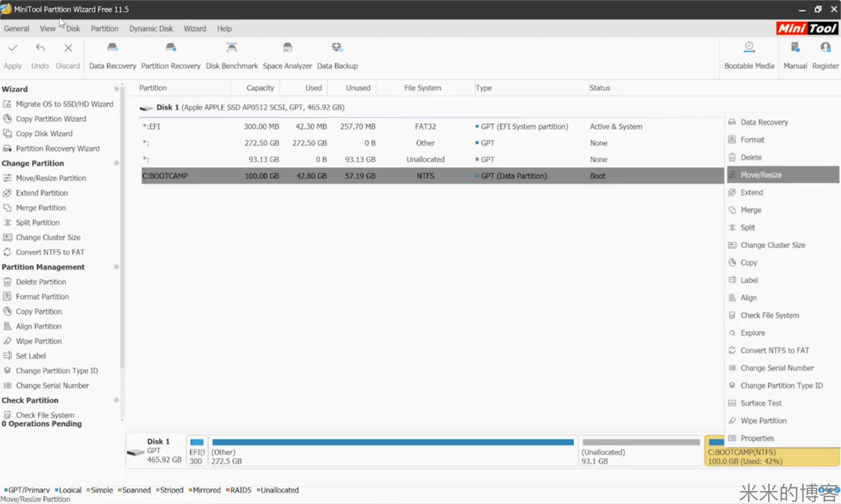Open the Dynamic Disk menu
The height and width of the screenshot is (504, 841).
pyautogui.click(x=151, y=28)
